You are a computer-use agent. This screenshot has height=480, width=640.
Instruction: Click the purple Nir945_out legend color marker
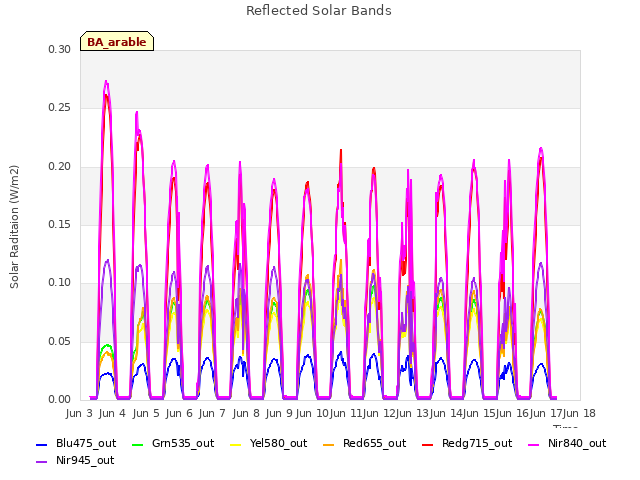[x=42, y=462]
